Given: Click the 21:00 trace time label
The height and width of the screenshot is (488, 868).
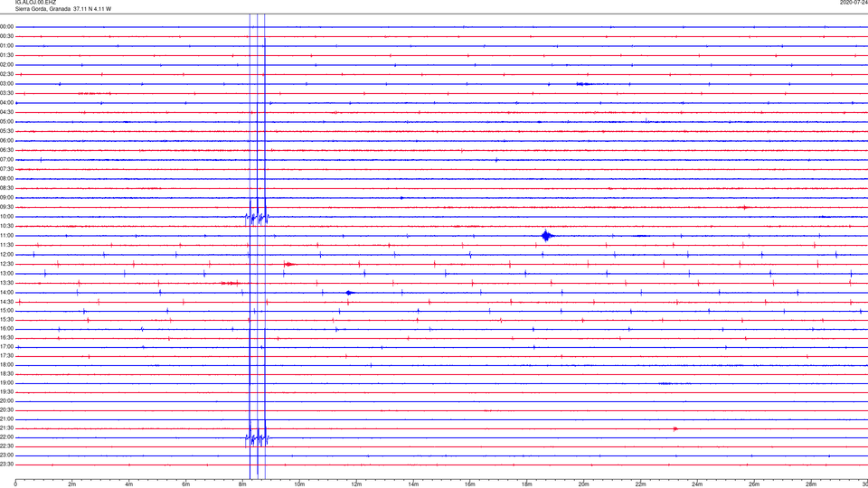Looking at the screenshot, I should (7, 418).
